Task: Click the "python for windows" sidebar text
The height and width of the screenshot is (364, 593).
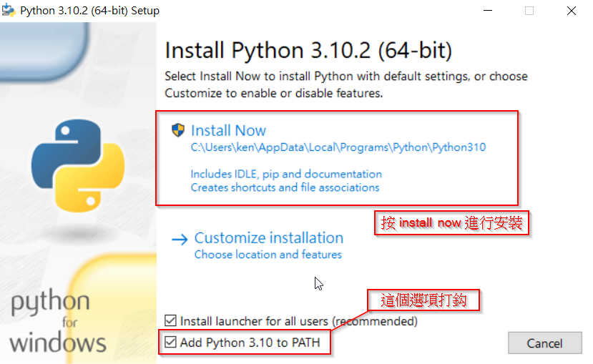Action: pos(58,322)
